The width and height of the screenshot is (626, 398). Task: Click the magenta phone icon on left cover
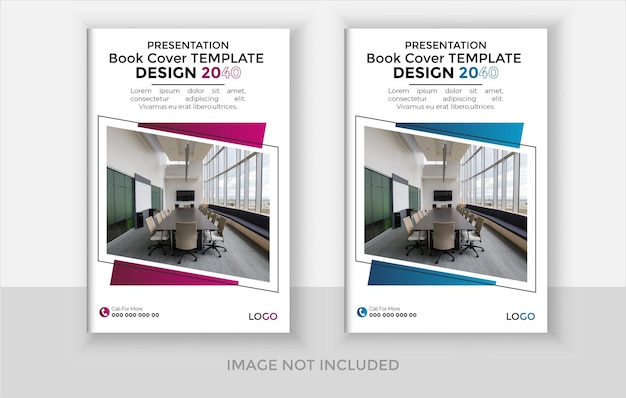[105, 312]
